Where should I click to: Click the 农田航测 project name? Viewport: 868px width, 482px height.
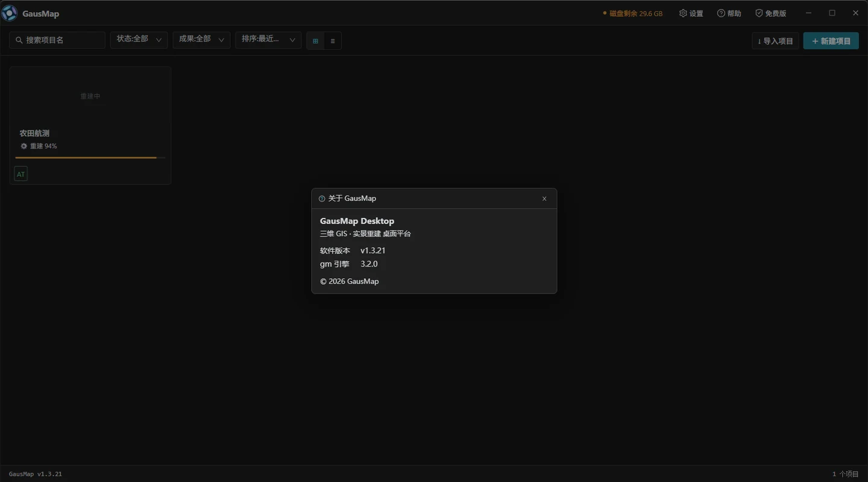[34, 133]
